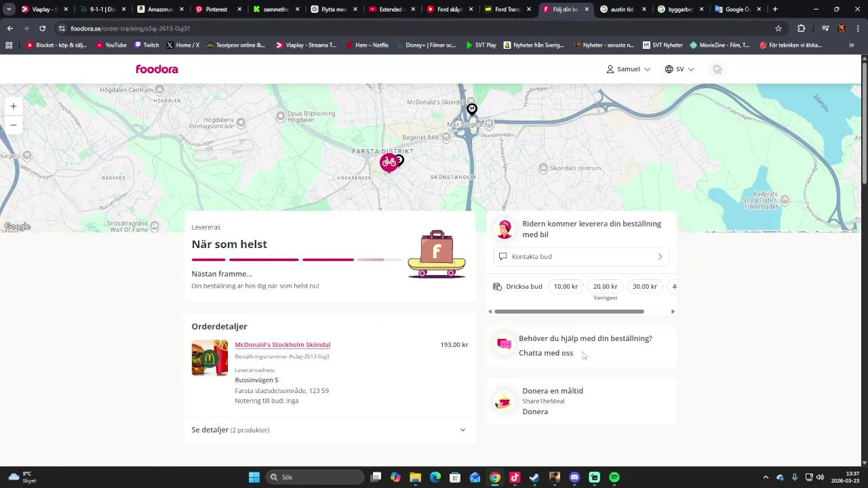Open the Samuel account dropdown

click(629, 69)
